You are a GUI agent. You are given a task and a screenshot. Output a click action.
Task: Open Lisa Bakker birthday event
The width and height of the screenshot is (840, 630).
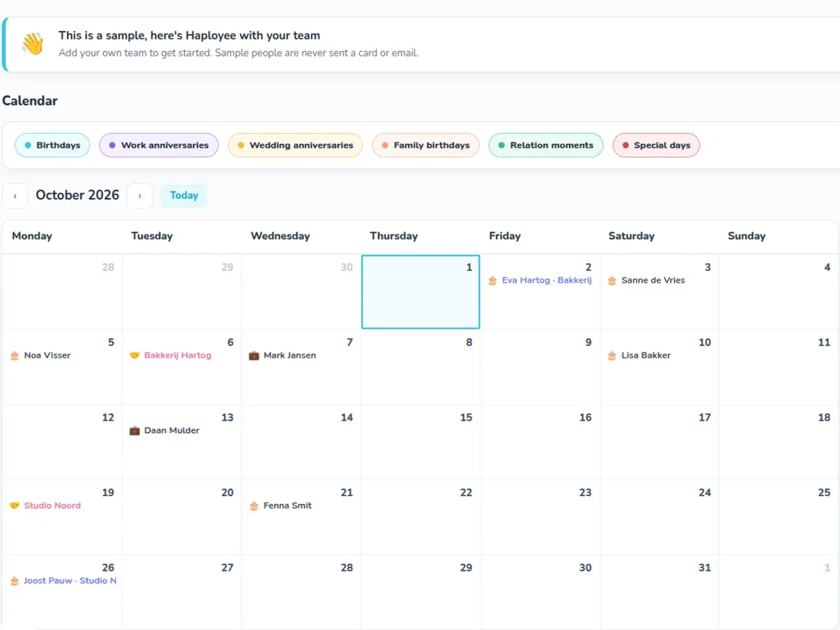(639, 356)
